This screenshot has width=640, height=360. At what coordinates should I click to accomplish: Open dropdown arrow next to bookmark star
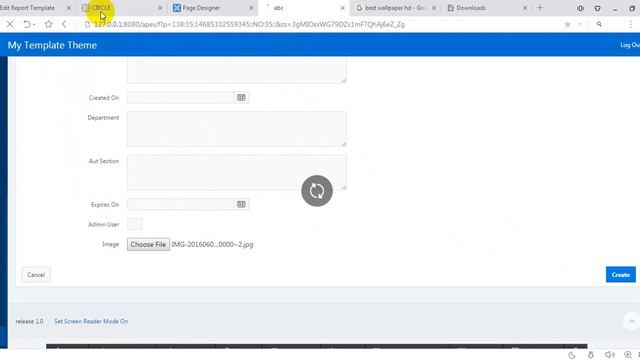point(579,24)
